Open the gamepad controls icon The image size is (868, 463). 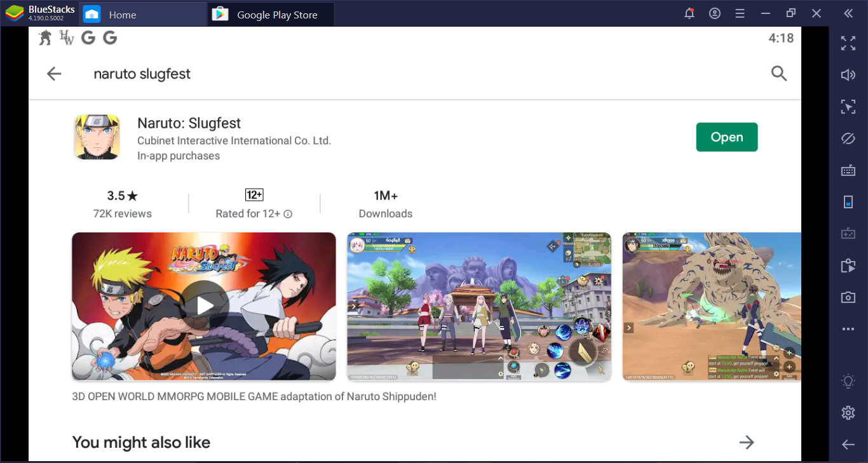point(848,234)
